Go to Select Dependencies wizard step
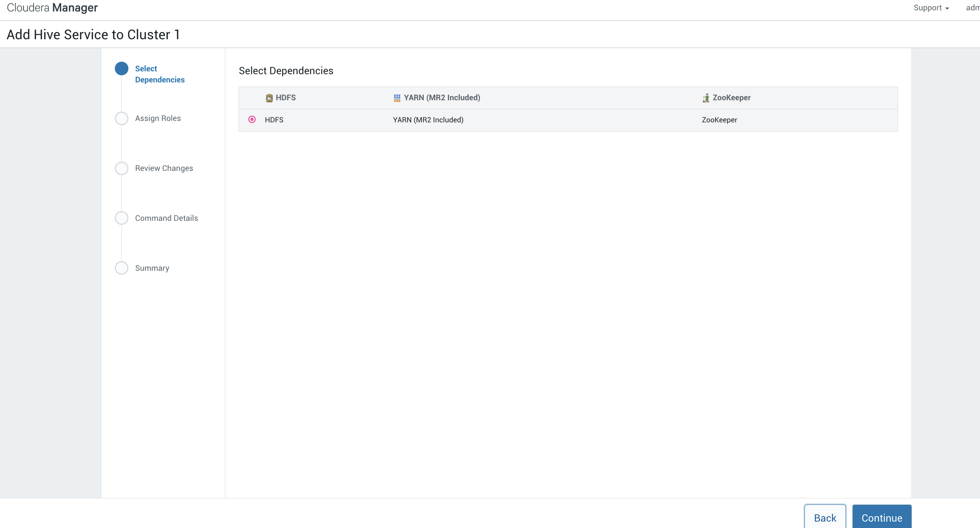 pos(160,74)
